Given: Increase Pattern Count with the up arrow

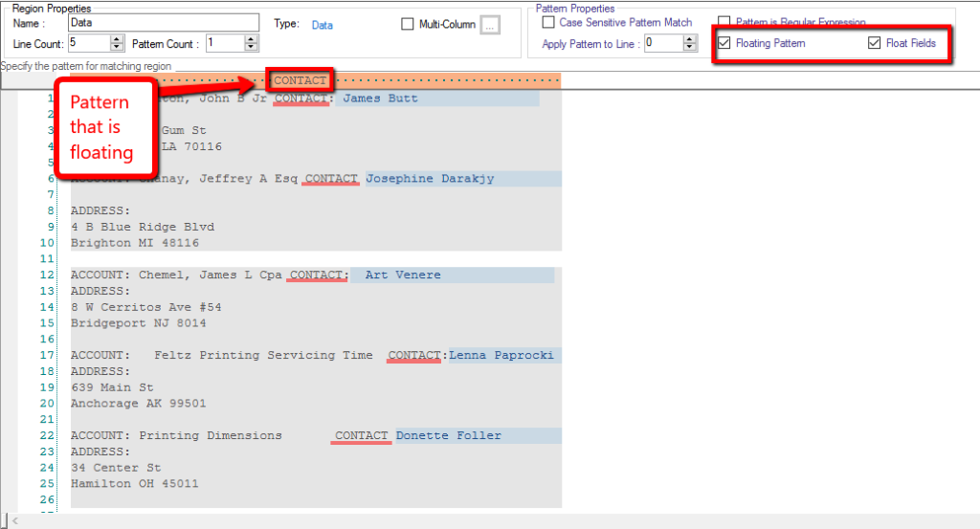Looking at the screenshot, I should [x=252, y=39].
